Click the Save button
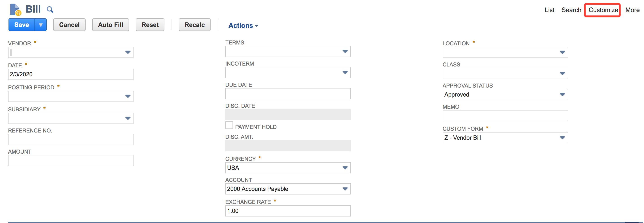 pos(22,24)
